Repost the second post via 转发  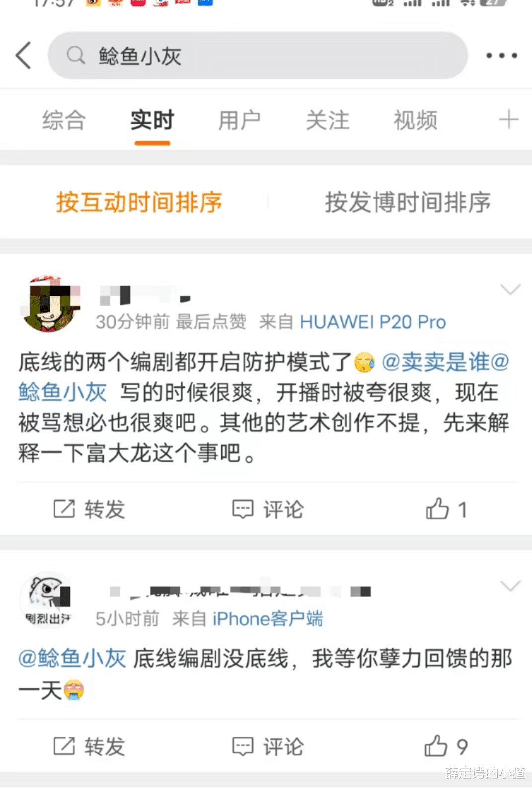pyautogui.click(x=89, y=746)
